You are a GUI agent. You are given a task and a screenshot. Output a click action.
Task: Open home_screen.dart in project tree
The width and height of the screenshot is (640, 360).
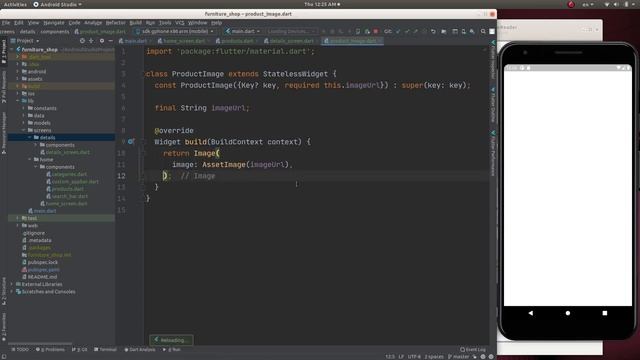click(66, 204)
